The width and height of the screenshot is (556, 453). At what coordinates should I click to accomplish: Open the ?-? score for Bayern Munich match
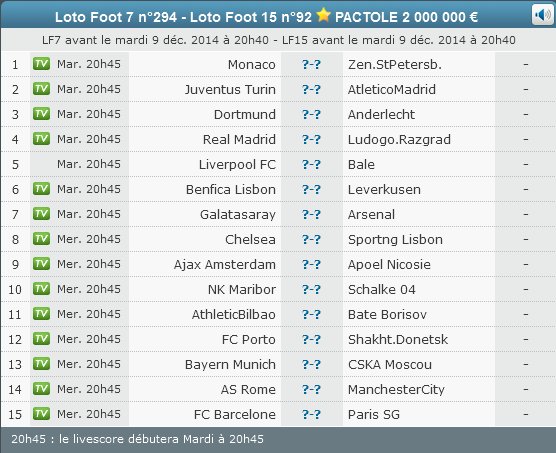(311, 364)
